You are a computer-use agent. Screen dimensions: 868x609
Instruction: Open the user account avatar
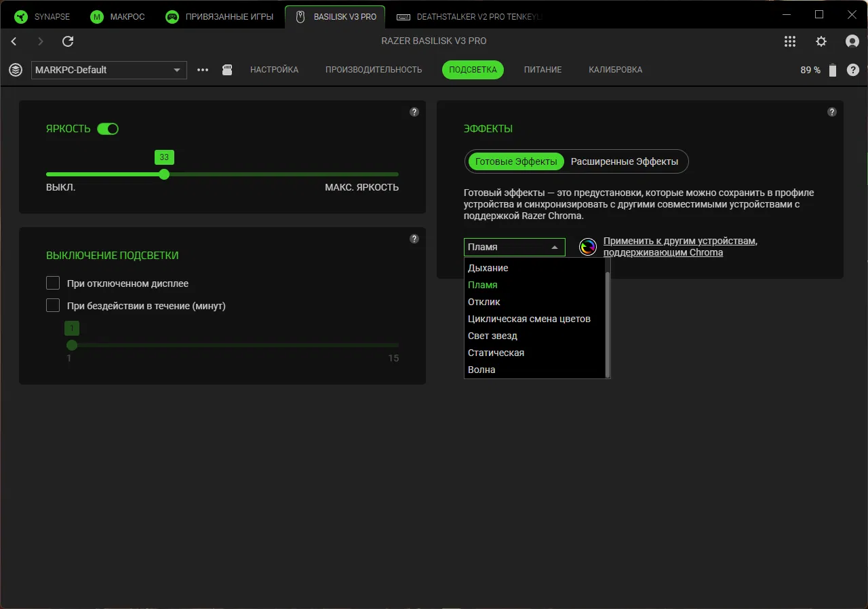click(x=852, y=41)
